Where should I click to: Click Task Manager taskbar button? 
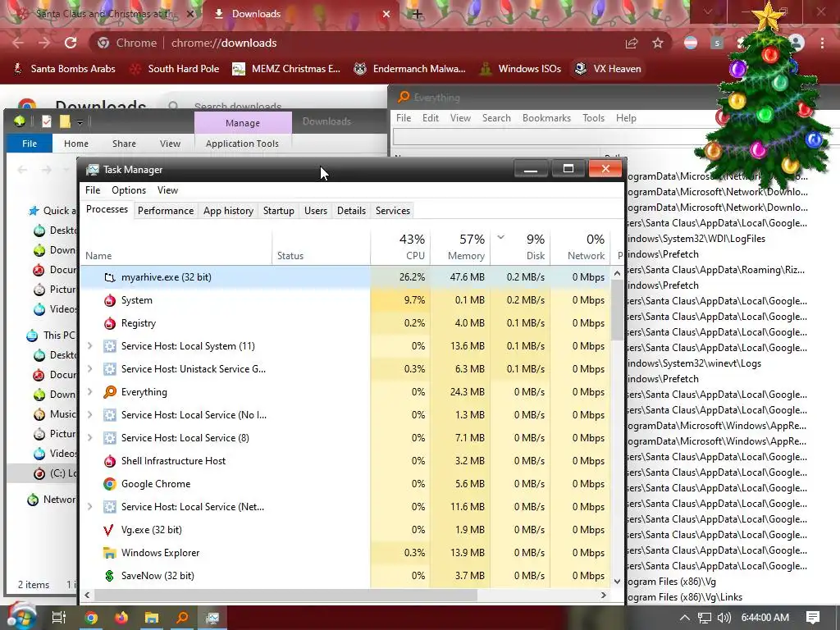coord(212,618)
